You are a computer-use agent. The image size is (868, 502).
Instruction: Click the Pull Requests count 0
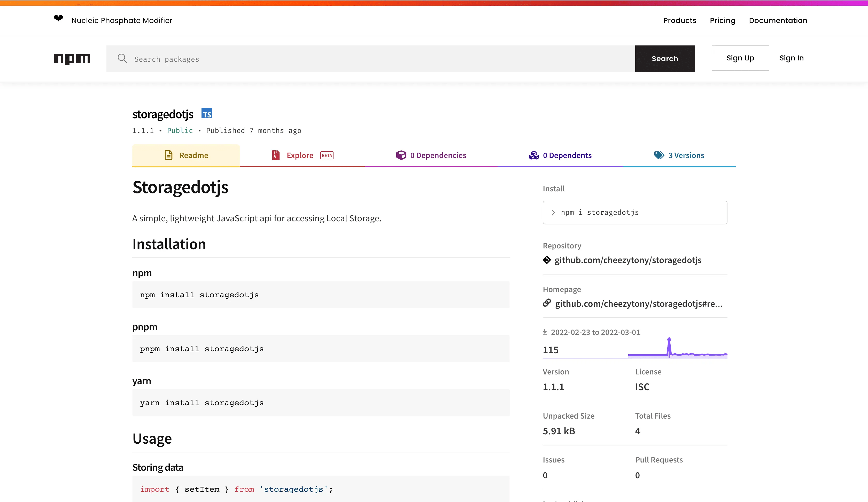[x=638, y=475]
